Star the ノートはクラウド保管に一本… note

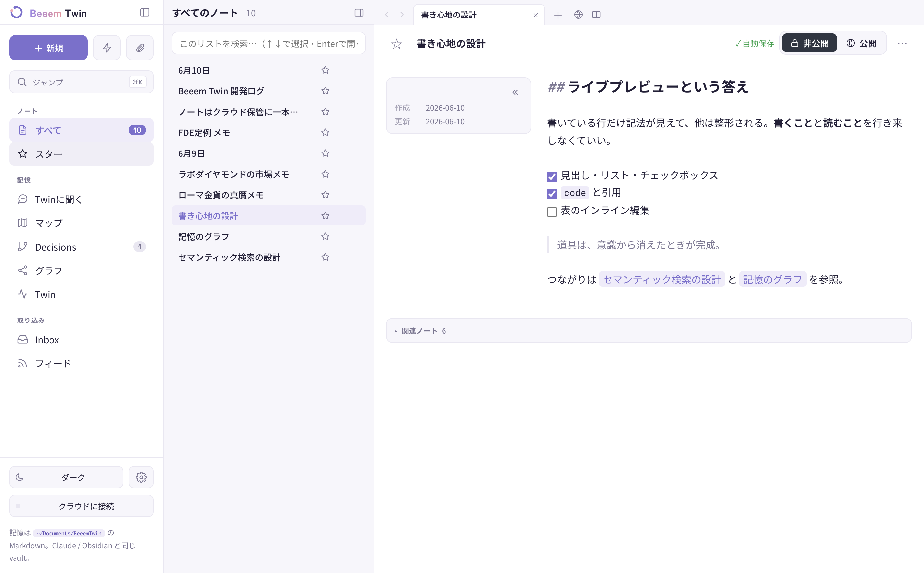pos(325,112)
